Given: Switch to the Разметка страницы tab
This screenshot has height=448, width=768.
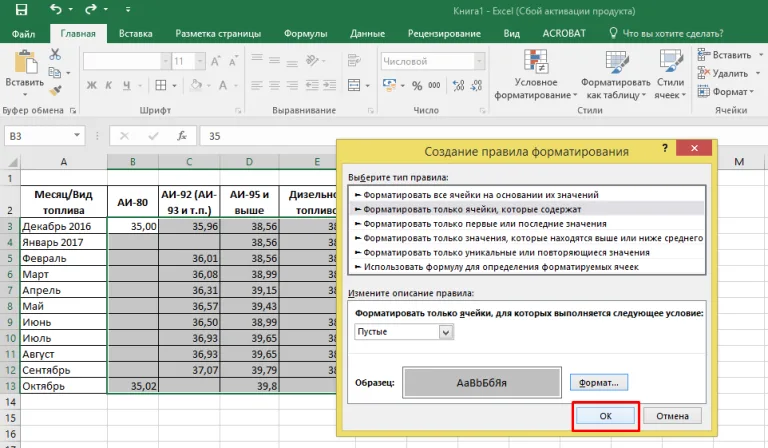Looking at the screenshot, I should [x=218, y=34].
